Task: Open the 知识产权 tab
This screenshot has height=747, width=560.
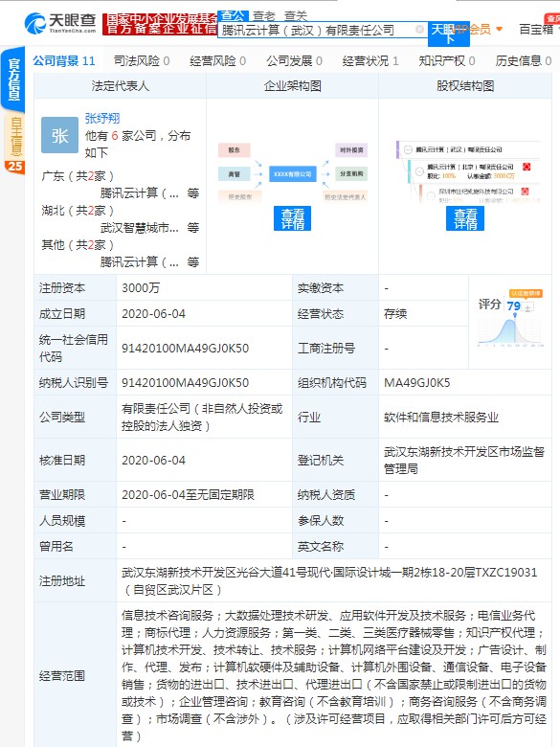Action: tap(447, 61)
